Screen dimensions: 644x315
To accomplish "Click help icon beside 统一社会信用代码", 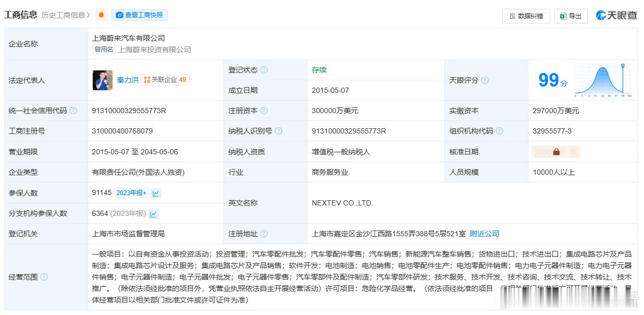I will 73,111.
